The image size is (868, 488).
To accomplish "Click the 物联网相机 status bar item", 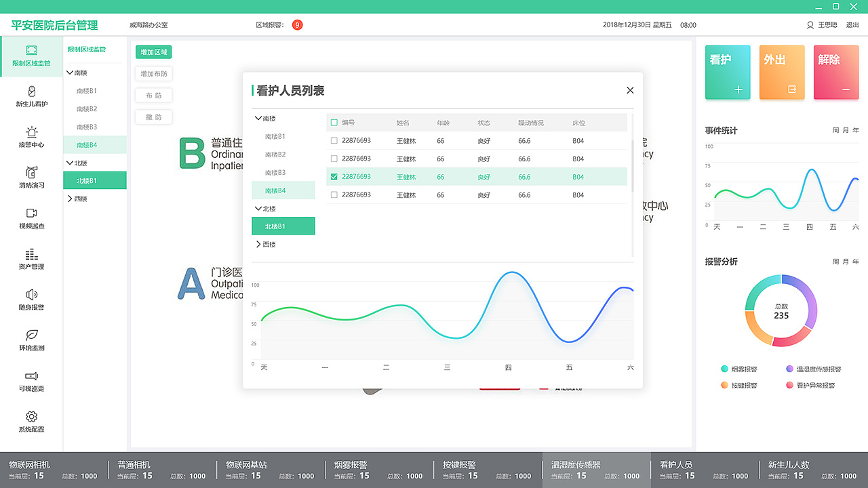I will [x=53, y=470].
